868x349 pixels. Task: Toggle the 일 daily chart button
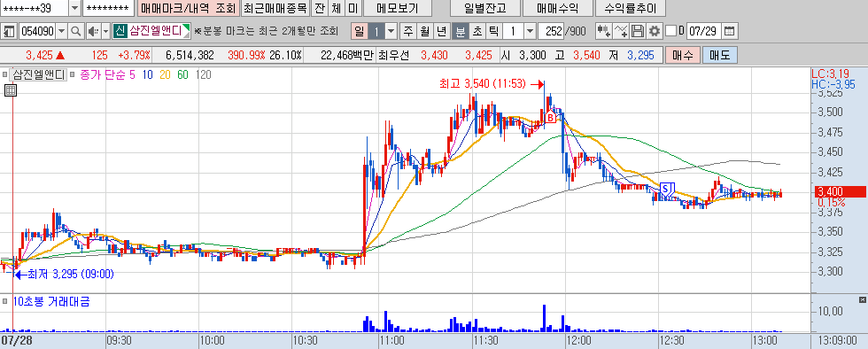[x=359, y=31]
